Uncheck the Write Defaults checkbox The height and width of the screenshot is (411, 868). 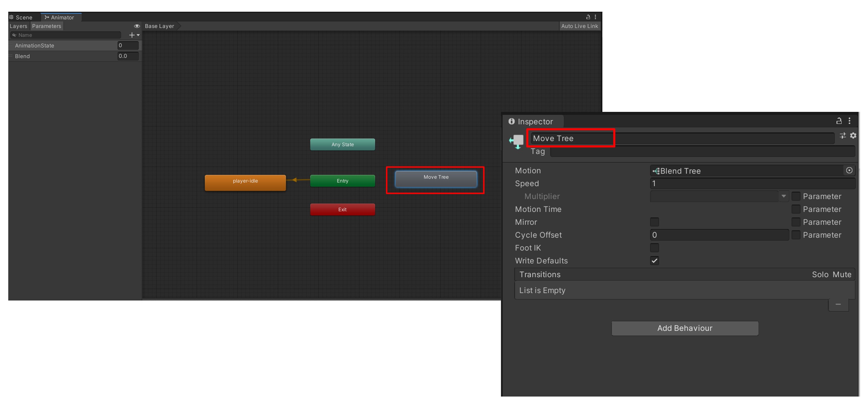654,261
